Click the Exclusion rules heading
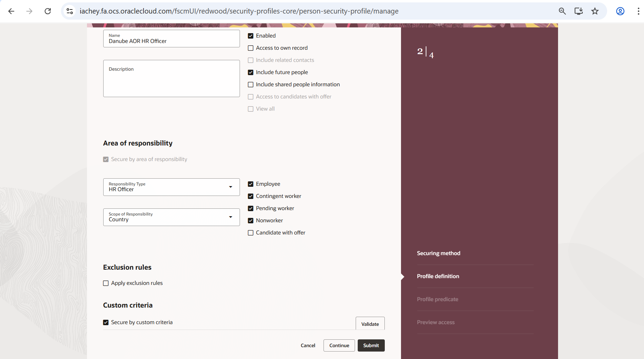 click(x=127, y=267)
